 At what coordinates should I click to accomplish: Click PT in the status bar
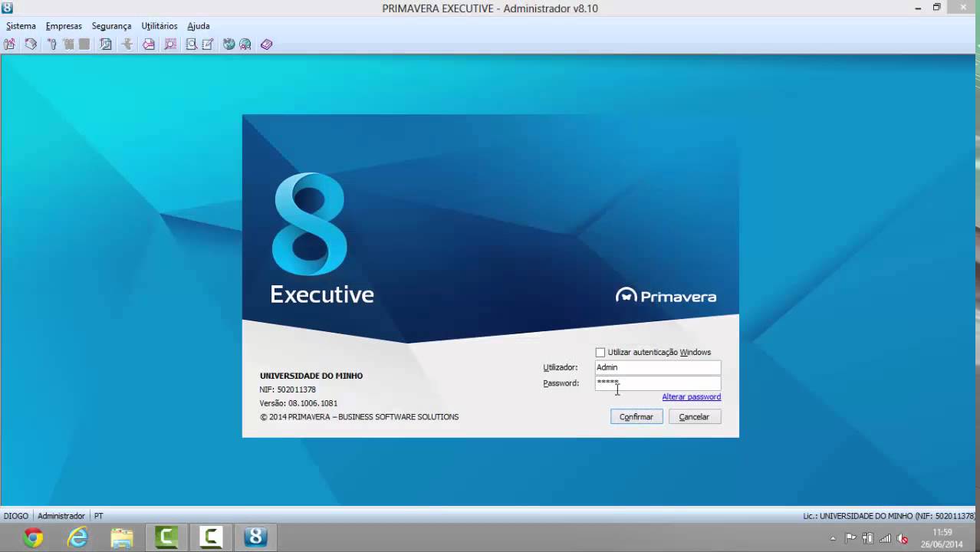pos(98,516)
